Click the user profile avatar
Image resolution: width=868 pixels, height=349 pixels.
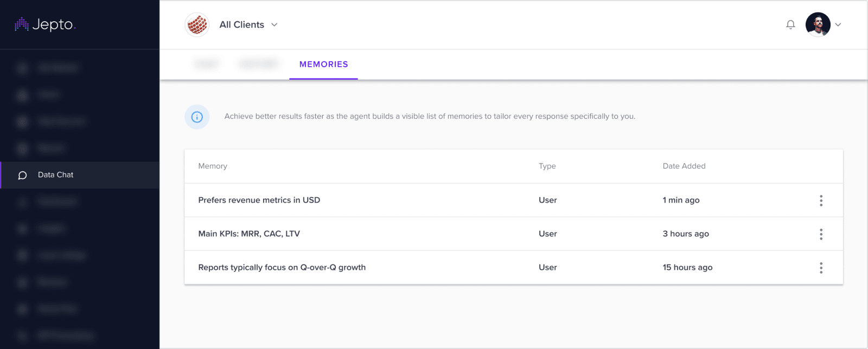point(818,24)
